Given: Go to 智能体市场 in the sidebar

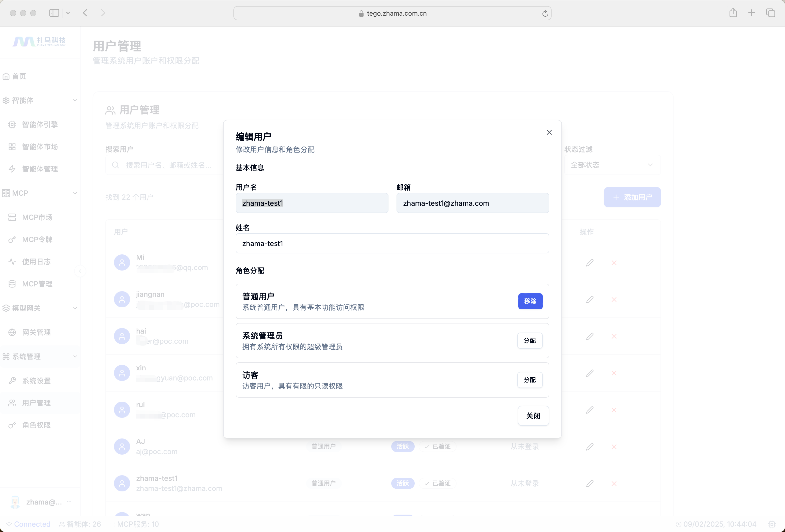Looking at the screenshot, I should (40, 146).
